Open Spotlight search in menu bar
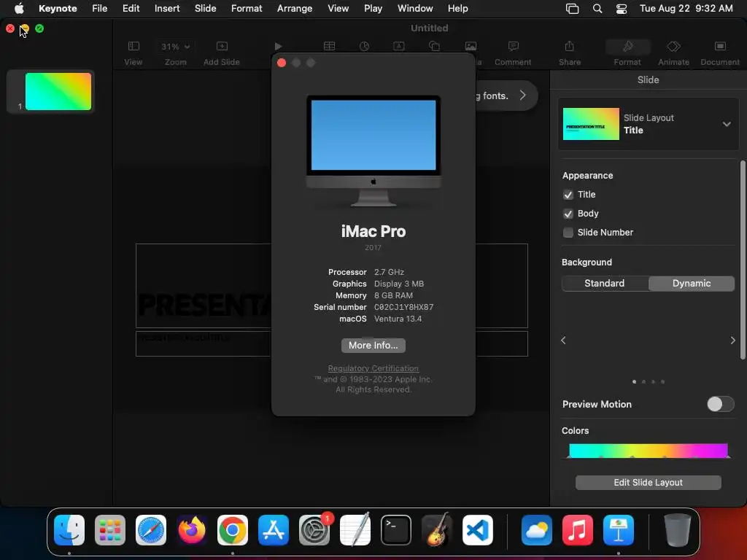Viewport: 747px width, 560px height. [597, 8]
